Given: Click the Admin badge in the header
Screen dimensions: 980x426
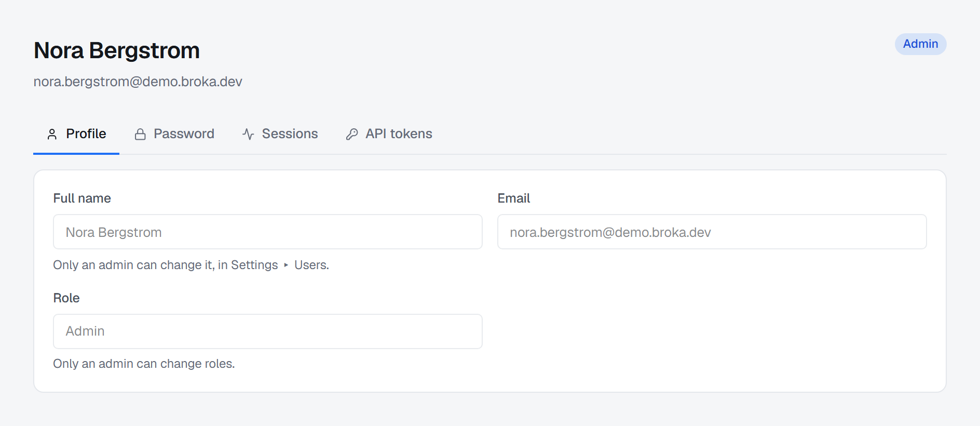Looking at the screenshot, I should (920, 44).
